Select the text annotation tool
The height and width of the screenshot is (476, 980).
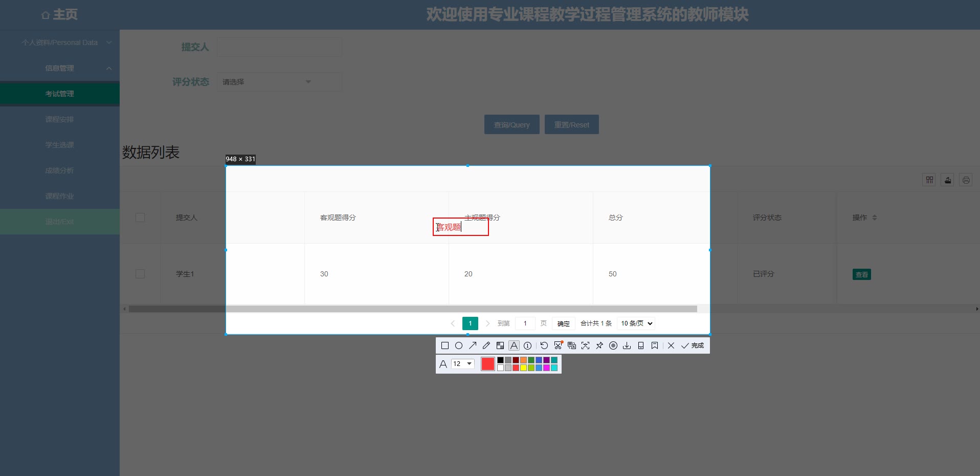[514, 345]
